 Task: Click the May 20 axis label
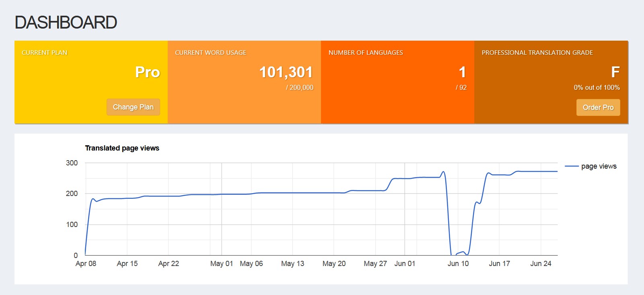[x=334, y=264]
